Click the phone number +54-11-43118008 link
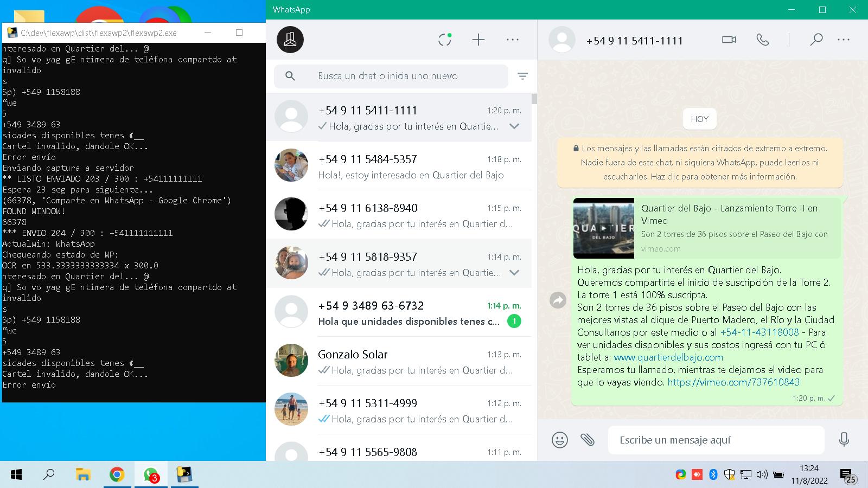 (x=759, y=332)
